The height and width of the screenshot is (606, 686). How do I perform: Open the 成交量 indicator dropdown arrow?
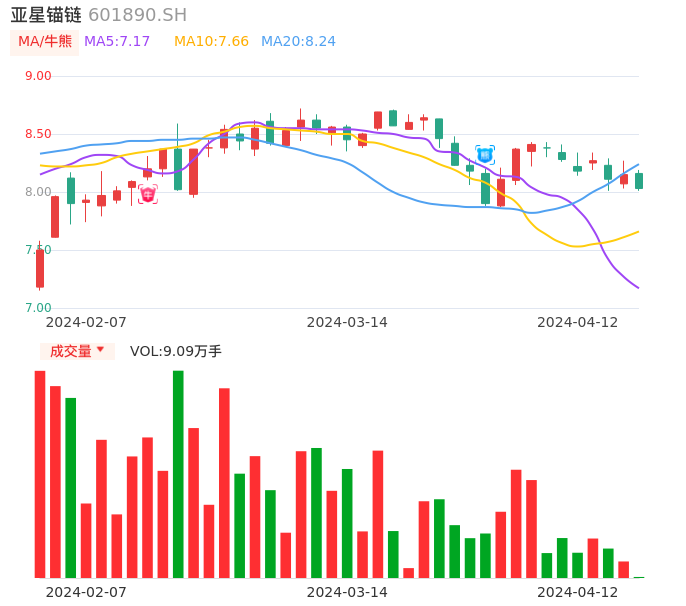(100, 350)
